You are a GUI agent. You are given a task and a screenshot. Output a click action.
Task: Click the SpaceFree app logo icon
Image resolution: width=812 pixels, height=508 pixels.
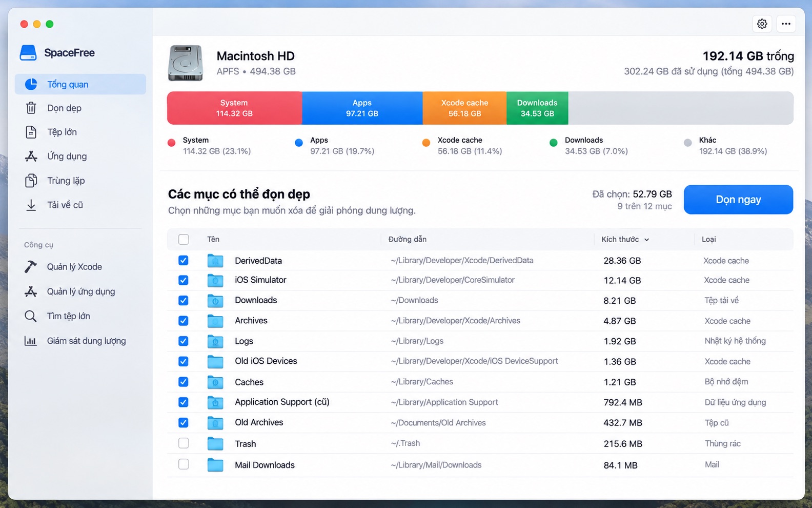(28, 53)
